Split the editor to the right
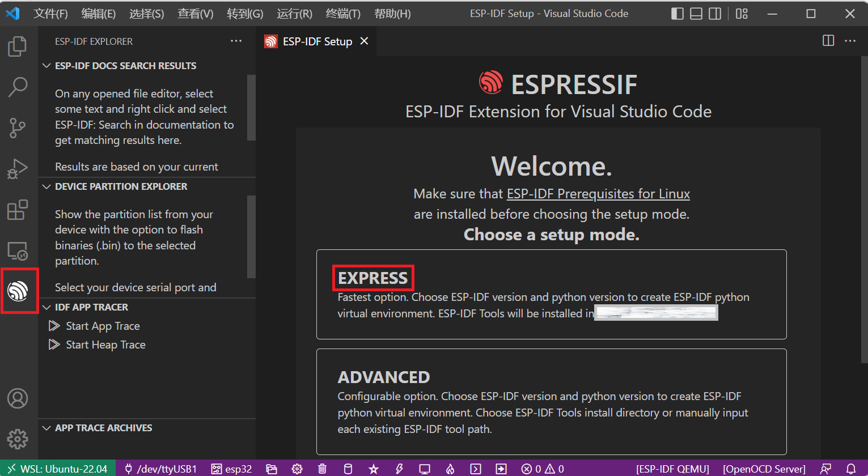The image size is (868, 476). pyautogui.click(x=828, y=41)
